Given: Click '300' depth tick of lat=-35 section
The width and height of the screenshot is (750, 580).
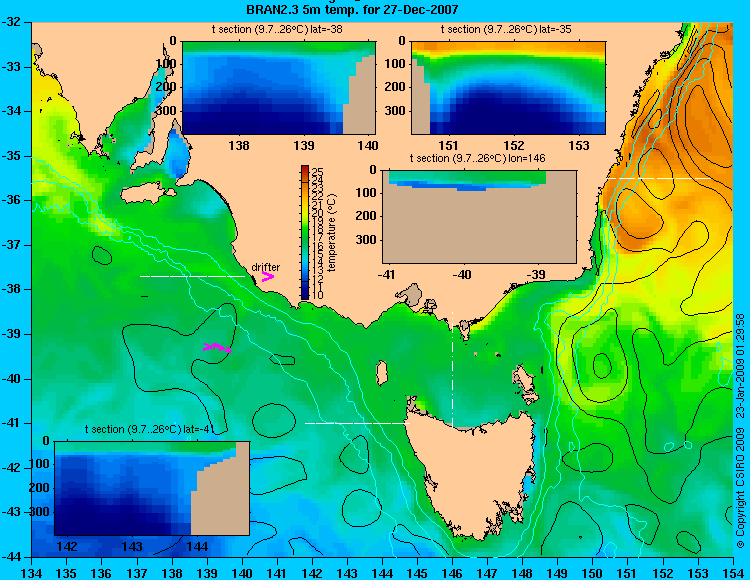Looking at the screenshot, I should pos(396,111).
